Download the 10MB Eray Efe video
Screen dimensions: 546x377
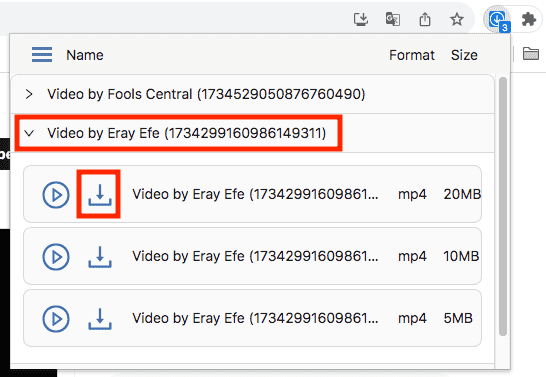point(100,257)
